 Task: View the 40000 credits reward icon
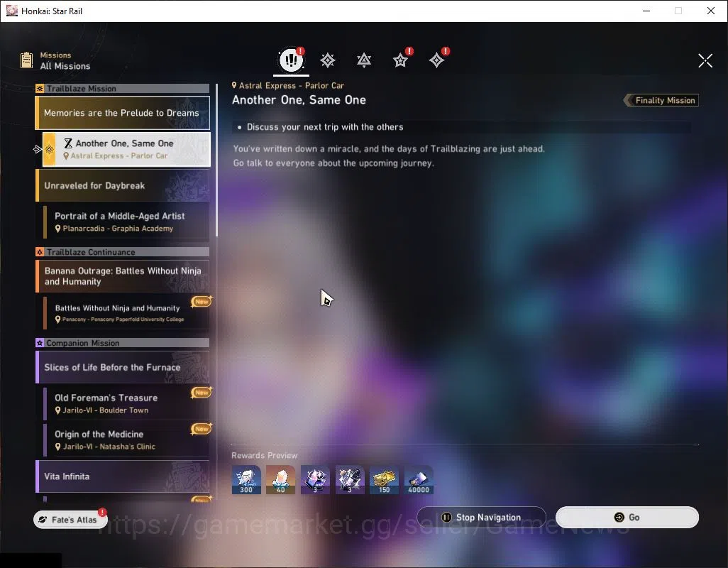point(419,480)
